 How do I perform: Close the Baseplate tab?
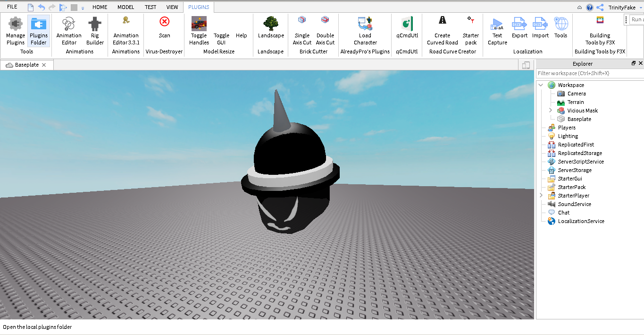point(44,65)
